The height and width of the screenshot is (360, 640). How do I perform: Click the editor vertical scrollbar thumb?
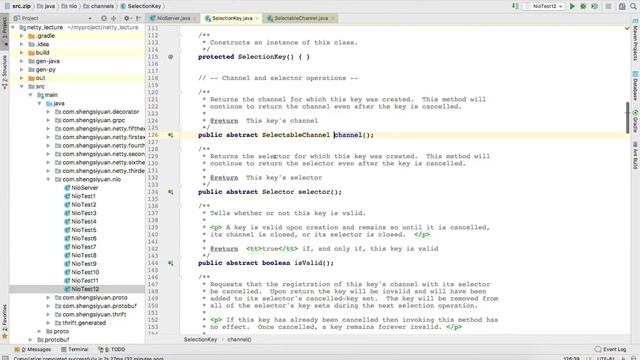point(627,118)
